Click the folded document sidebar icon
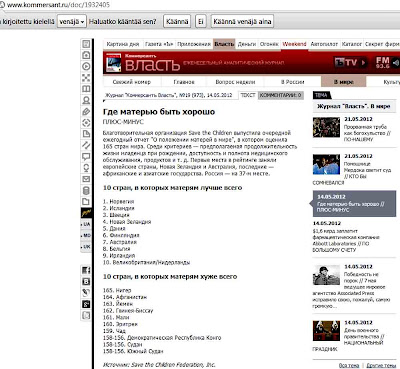400x369 pixels. pos(86,134)
